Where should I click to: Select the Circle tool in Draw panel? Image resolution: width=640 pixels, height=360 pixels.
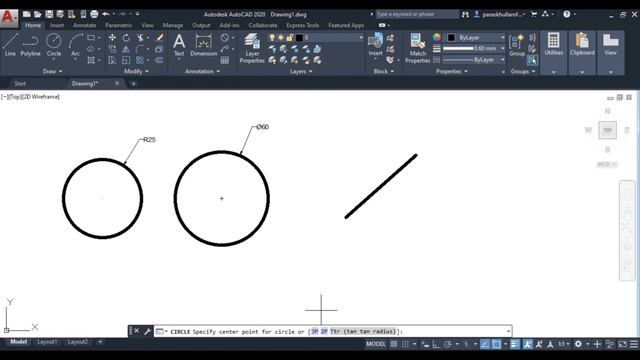click(x=53, y=45)
